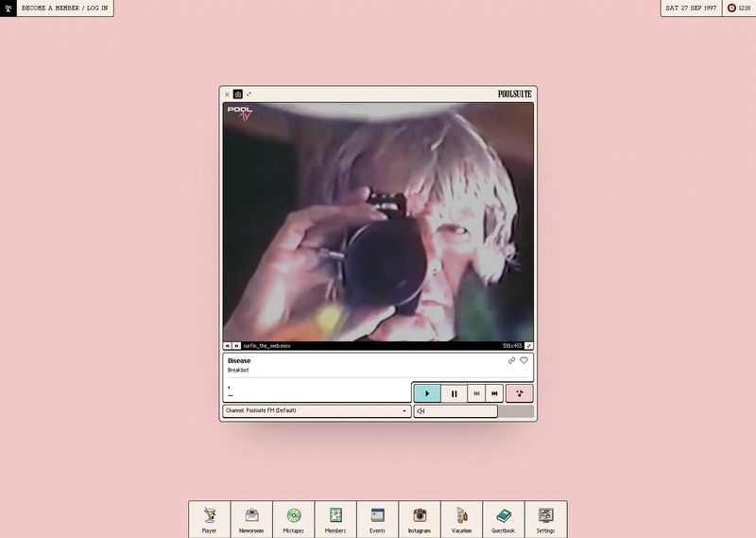Adjust the volume slider bar

[x=473, y=411]
